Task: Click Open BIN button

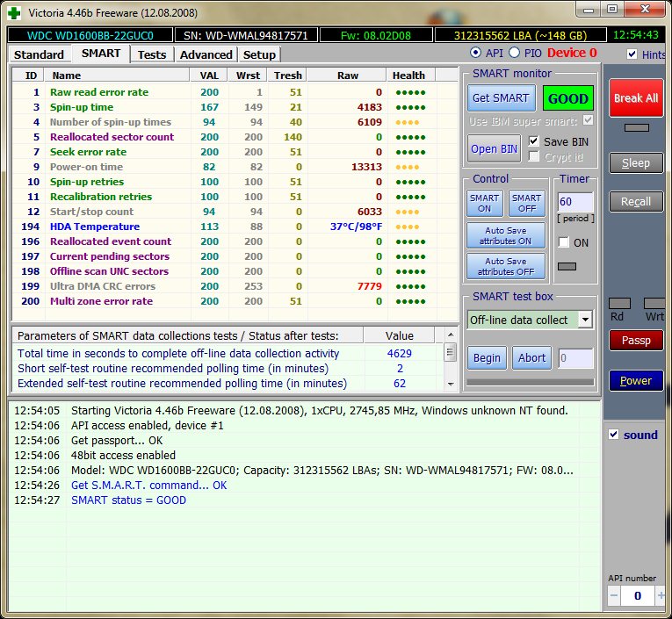Action: (495, 148)
